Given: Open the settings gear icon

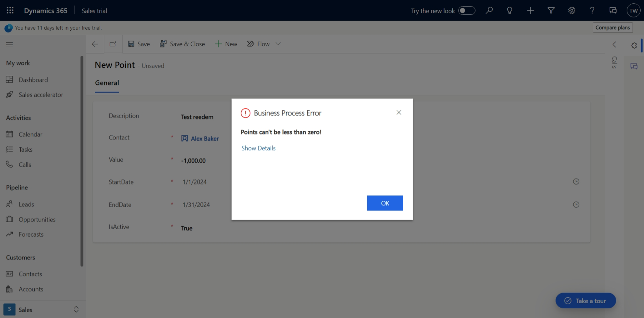Looking at the screenshot, I should [572, 10].
